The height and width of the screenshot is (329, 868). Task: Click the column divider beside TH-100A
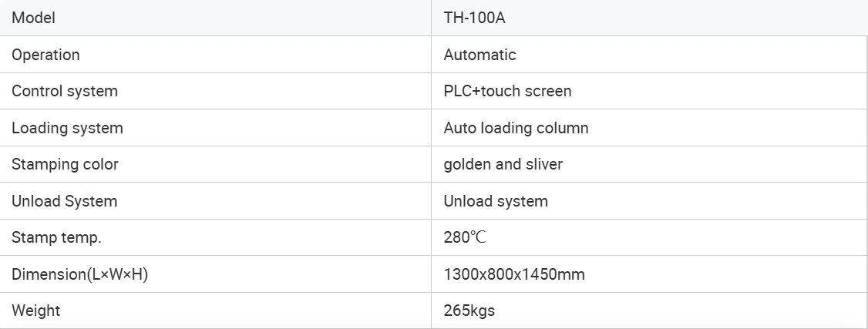pos(431,18)
